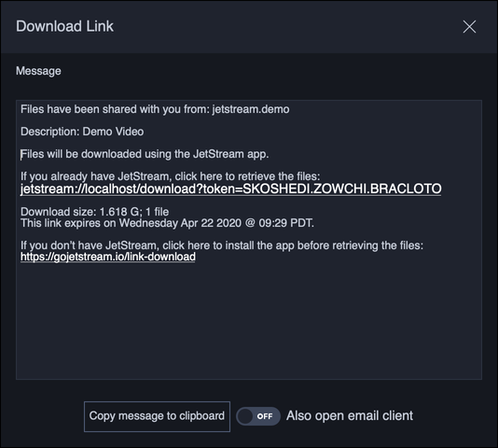This screenshot has height=448, width=498.
Task: Click the "Download size: 1.618 G; 1 file" line
Action: 94,212
